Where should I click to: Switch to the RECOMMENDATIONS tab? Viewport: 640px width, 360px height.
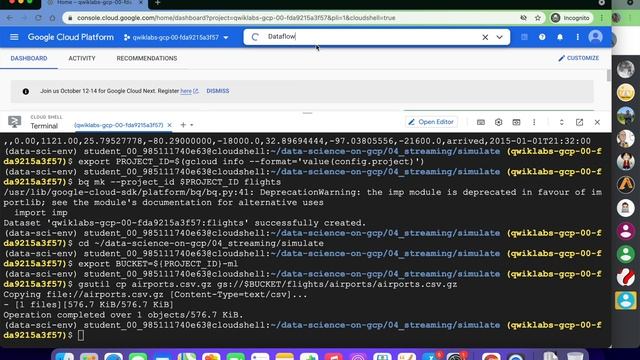point(147,58)
